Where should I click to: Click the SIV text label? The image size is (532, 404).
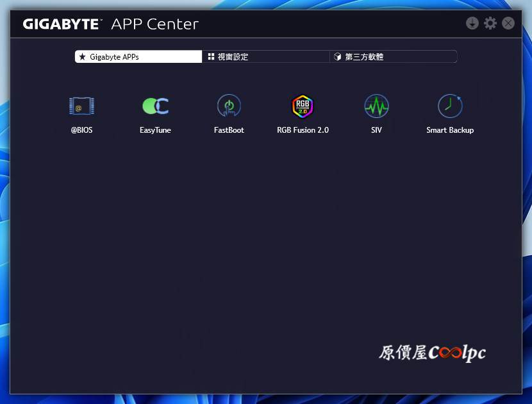tap(376, 130)
